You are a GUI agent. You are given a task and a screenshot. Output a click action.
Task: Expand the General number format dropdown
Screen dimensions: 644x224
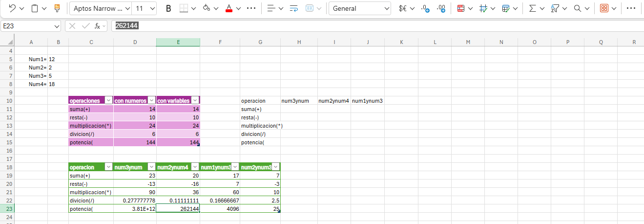tap(387, 8)
